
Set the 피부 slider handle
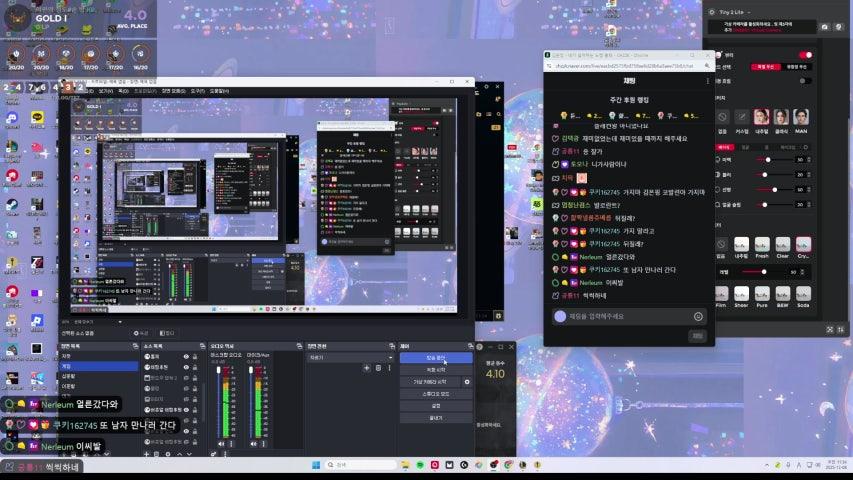point(768,159)
